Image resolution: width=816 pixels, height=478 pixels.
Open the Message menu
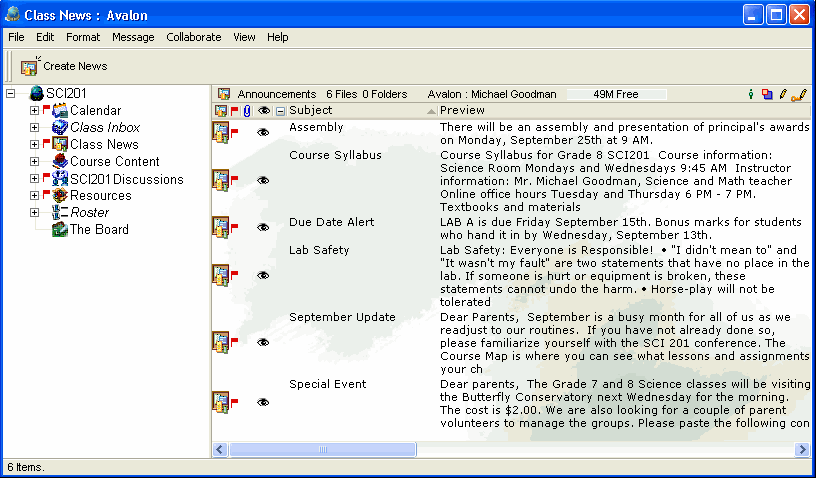pos(133,37)
